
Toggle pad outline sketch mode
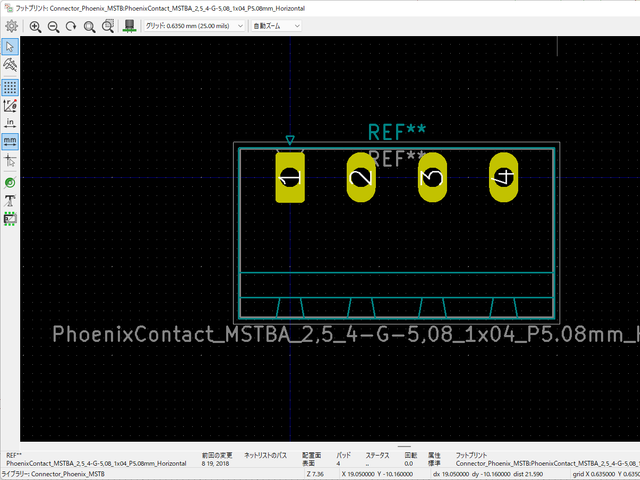click(10, 183)
